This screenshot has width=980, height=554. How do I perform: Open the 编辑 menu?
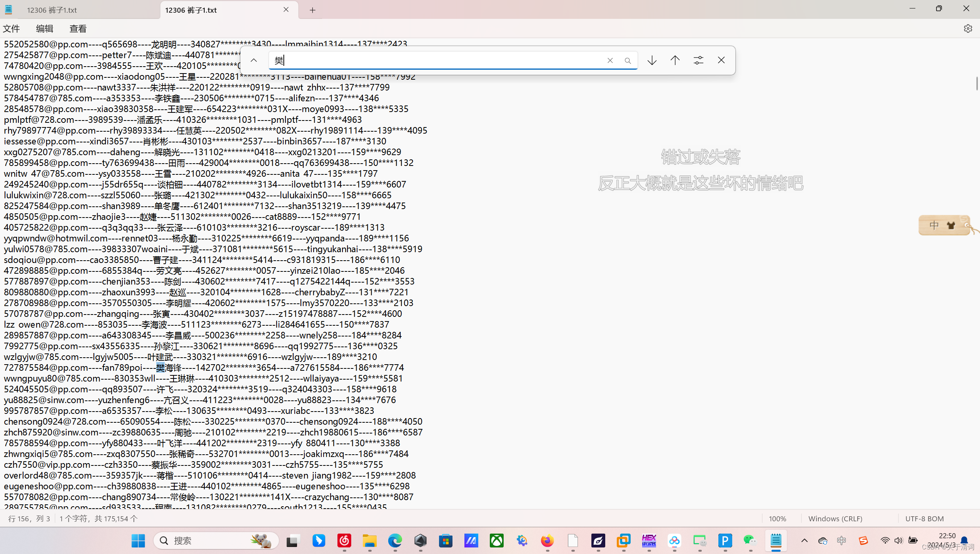(45, 29)
